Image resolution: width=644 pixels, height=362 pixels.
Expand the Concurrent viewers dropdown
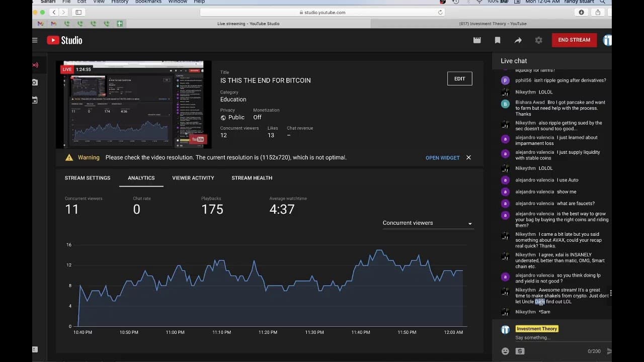click(428, 223)
